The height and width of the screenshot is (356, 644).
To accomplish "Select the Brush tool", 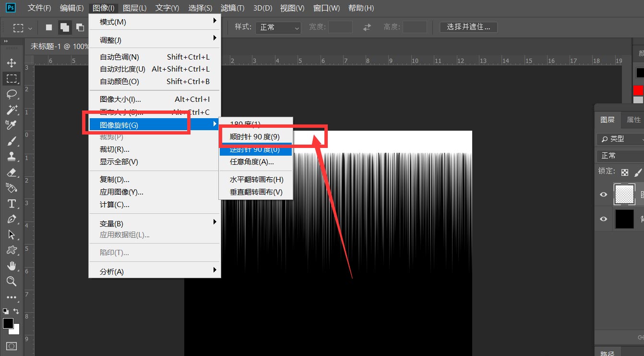I will (12, 141).
